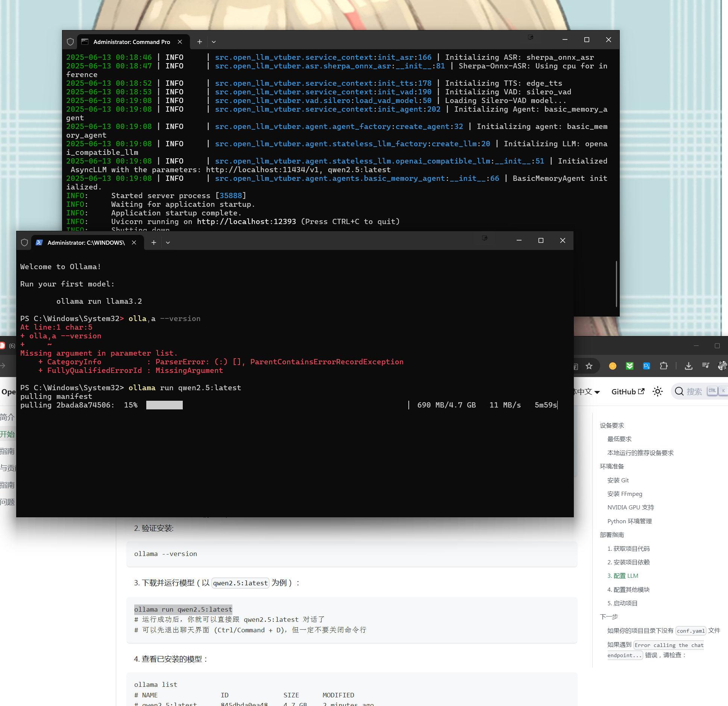Maximize the PowerShell terminal window

tap(541, 241)
